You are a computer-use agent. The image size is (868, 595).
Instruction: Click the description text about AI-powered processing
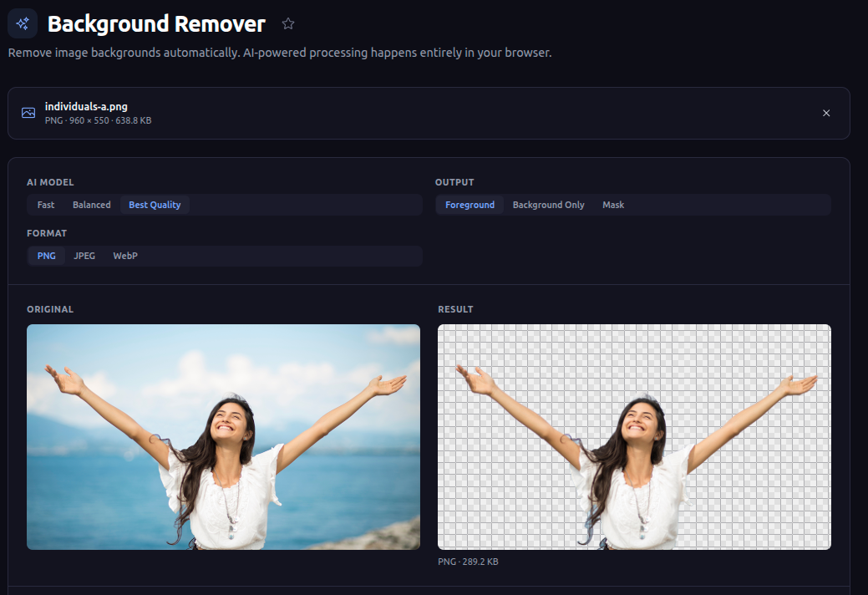(280, 53)
